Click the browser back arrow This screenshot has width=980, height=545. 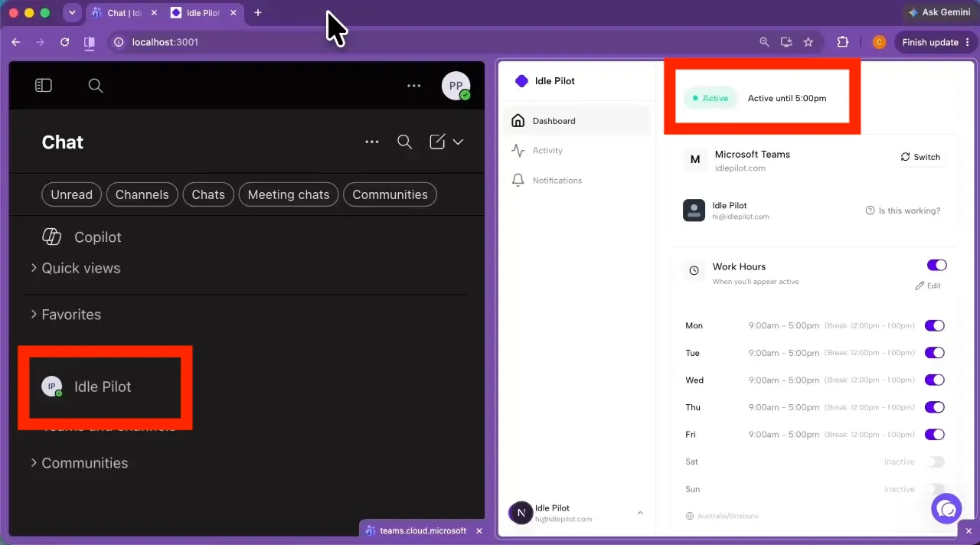click(x=16, y=42)
